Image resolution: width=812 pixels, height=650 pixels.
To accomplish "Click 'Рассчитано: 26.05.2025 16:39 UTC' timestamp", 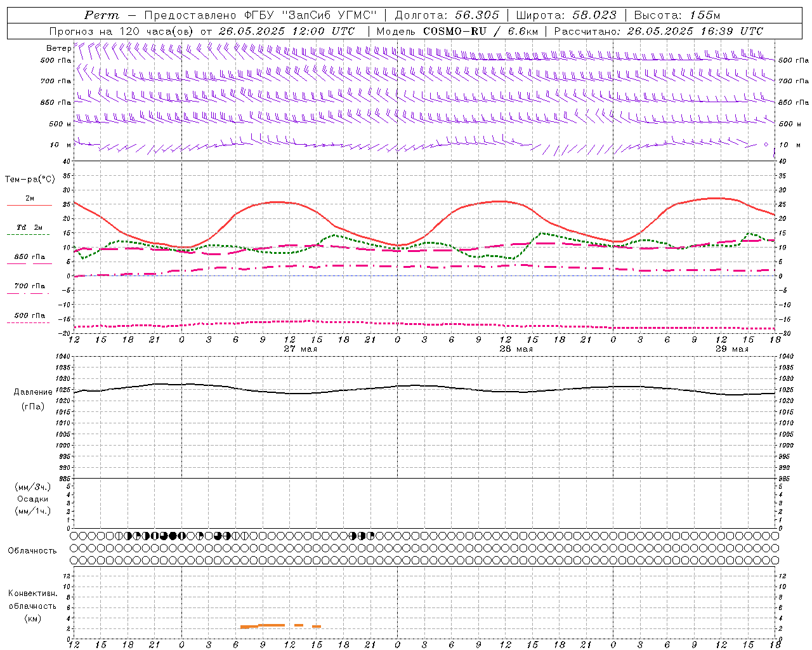I will click(x=658, y=31).
